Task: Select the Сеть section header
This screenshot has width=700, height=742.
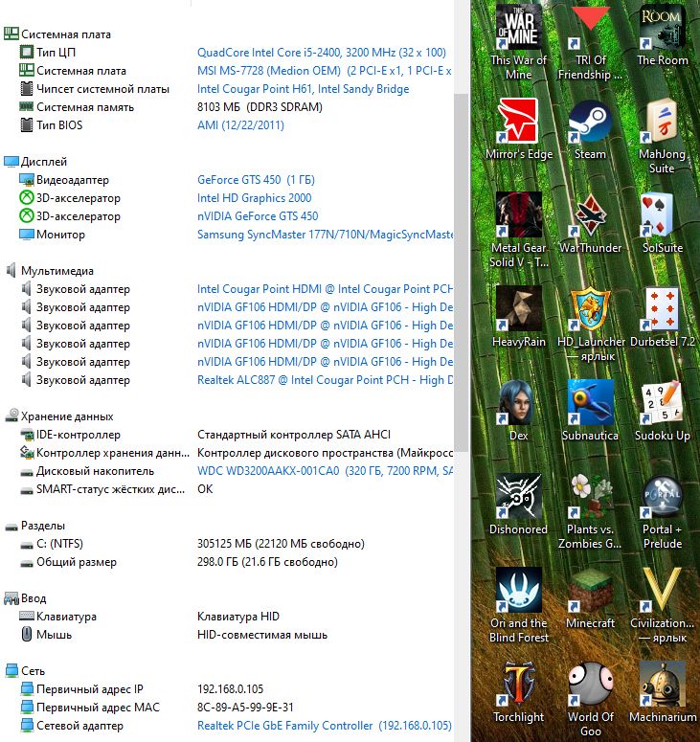Action: 24,671
